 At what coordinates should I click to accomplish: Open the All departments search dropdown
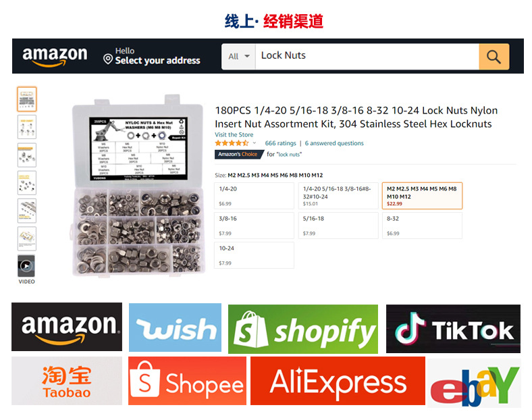(238, 57)
